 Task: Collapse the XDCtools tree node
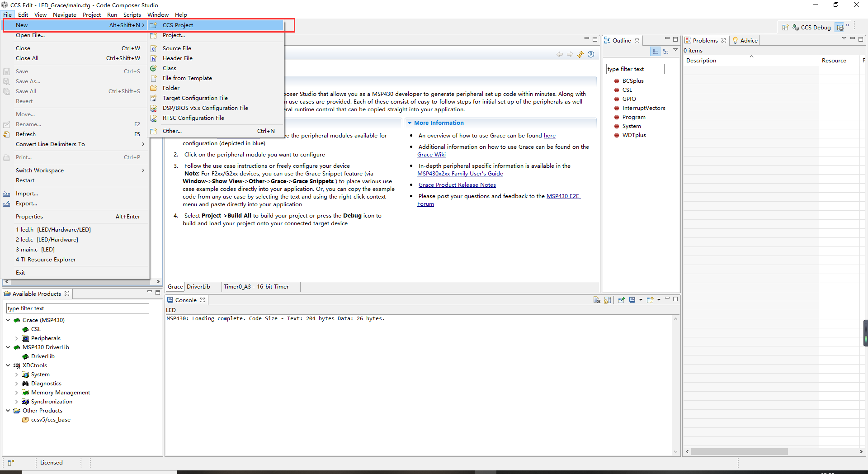(8, 365)
